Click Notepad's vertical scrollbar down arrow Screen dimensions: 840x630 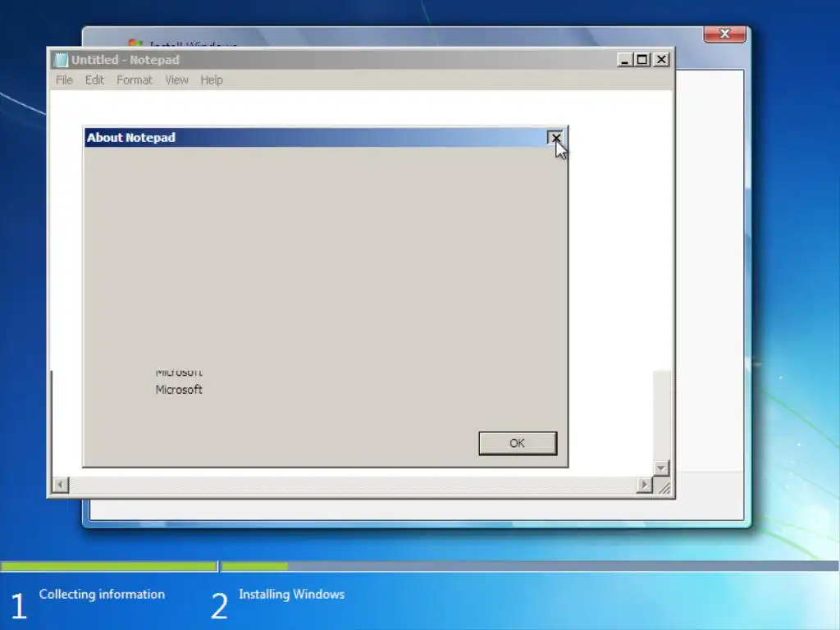pyautogui.click(x=662, y=468)
